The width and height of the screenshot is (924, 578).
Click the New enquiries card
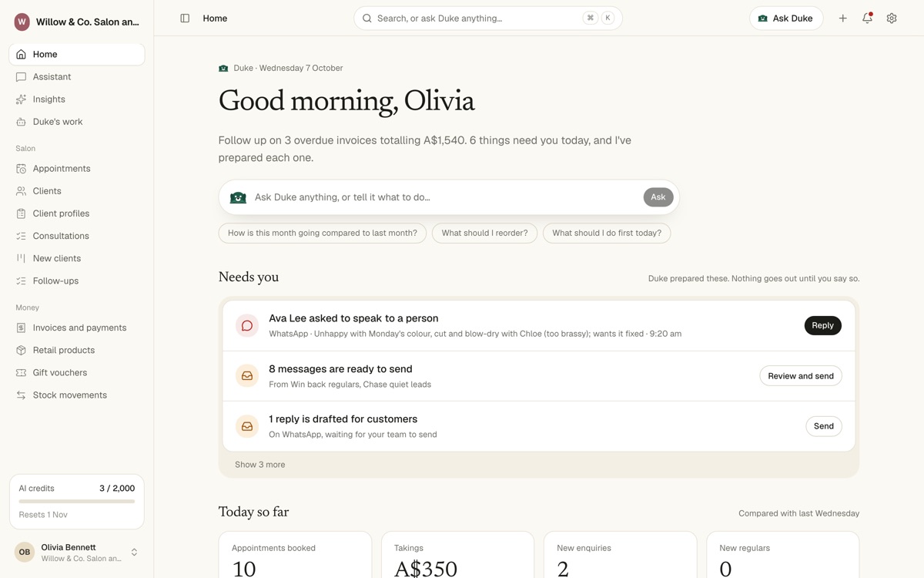click(x=620, y=555)
